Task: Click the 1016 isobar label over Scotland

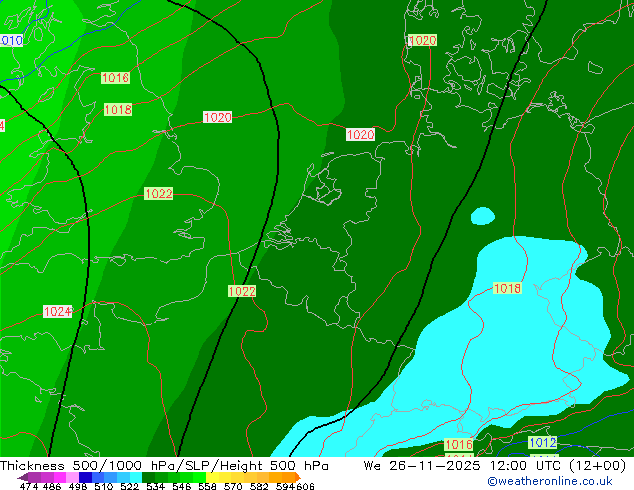Action: [116, 78]
